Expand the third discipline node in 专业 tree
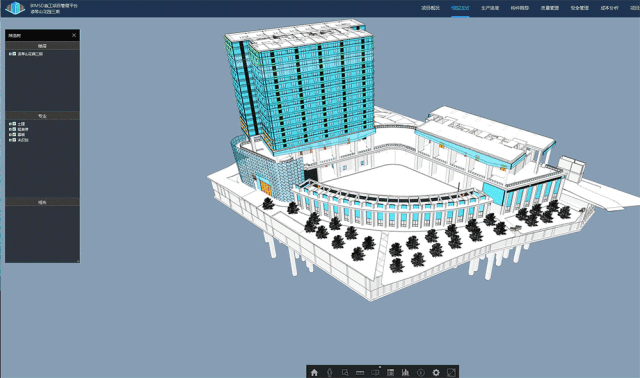The height and width of the screenshot is (378, 640). click(10, 135)
